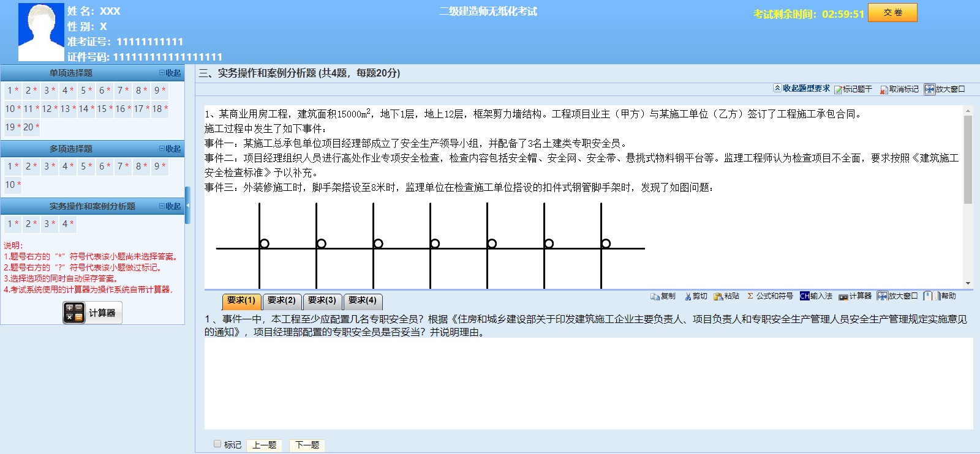Submit the exam with 交卷 button
The image size is (980, 454).
[892, 13]
